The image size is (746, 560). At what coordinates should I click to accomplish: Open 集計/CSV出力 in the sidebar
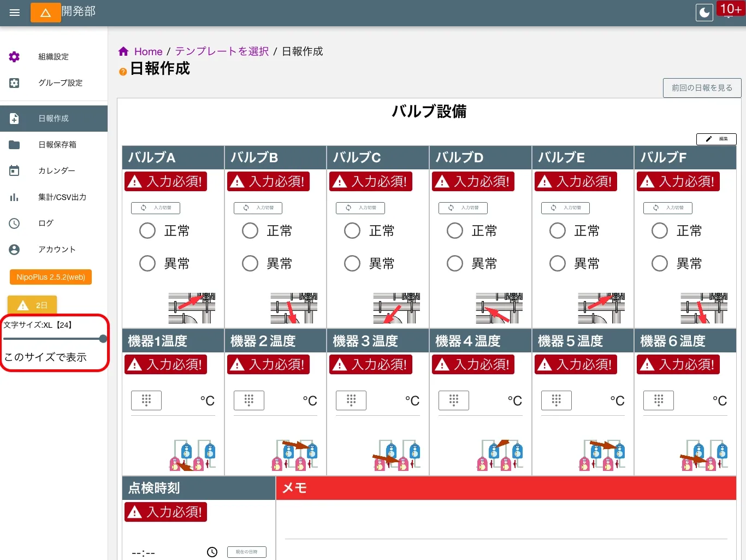[54, 197]
